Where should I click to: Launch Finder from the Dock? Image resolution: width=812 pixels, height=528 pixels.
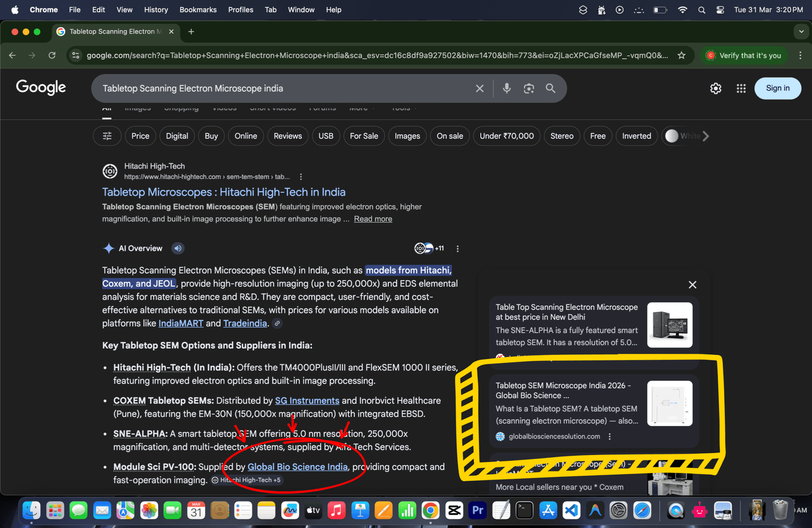pyautogui.click(x=31, y=510)
